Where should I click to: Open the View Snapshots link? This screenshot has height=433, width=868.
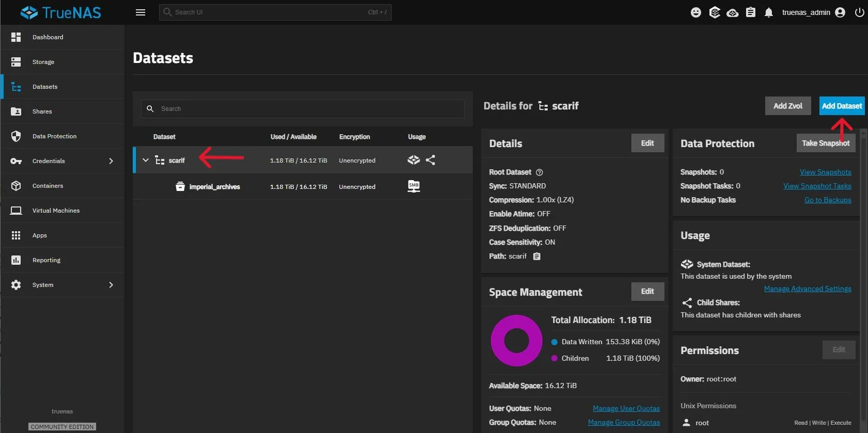click(825, 172)
